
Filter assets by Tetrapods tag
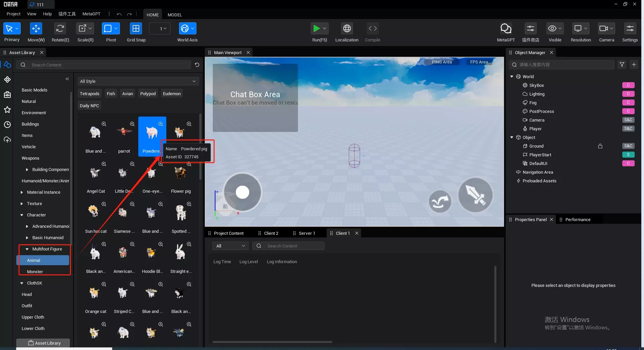pyautogui.click(x=90, y=94)
